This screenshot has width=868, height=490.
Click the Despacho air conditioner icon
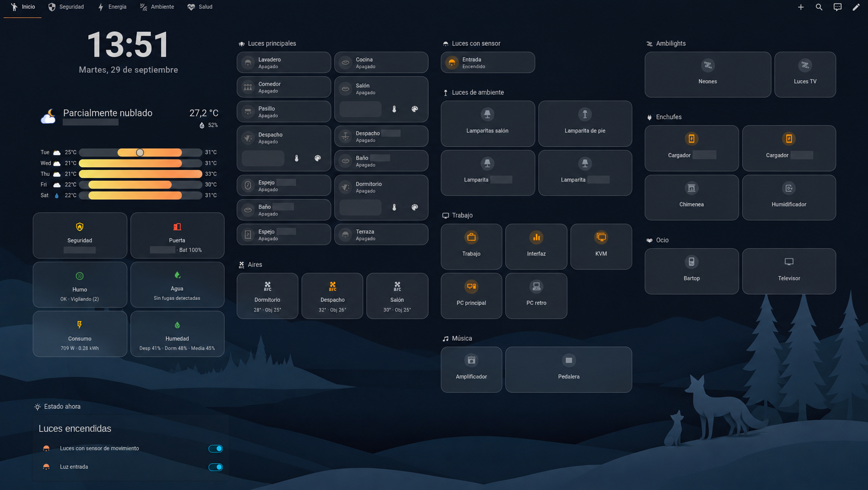point(332,286)
